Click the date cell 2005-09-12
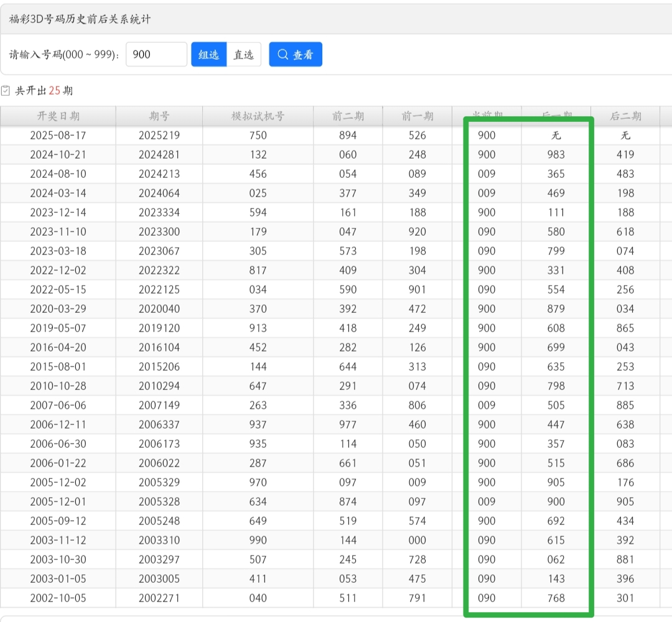 point(58,521)
